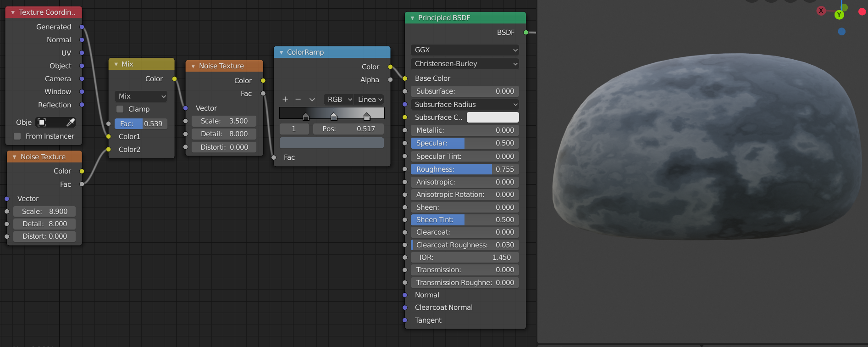Click the lower Noise Texture Fac output socket
Image resolution: width=868 pixels, height=347 pixels.
[82, 185]
